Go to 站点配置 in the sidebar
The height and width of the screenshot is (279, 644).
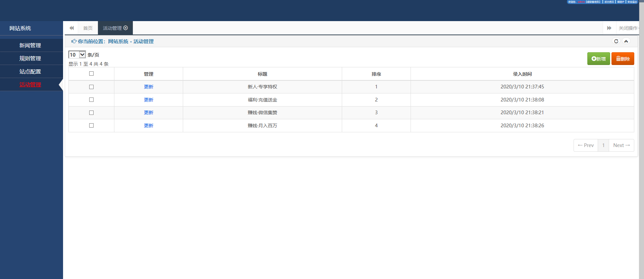click(30, 71)
